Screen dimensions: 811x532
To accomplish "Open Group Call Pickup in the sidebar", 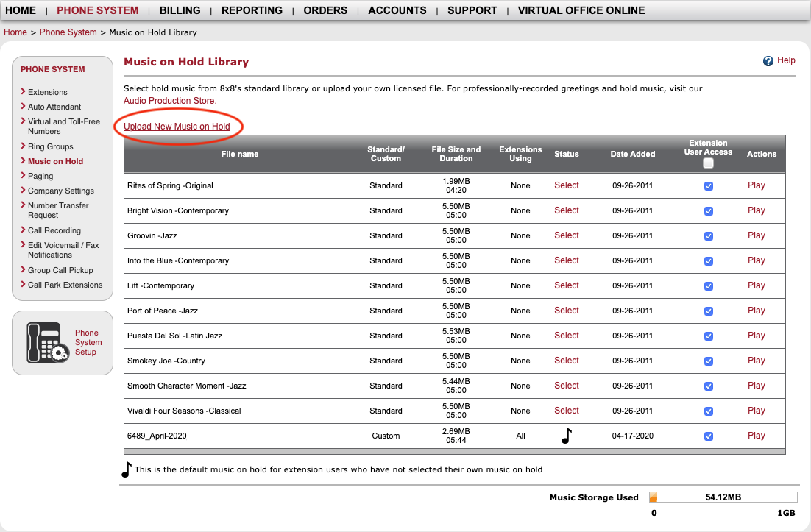I will coord(60,270).
